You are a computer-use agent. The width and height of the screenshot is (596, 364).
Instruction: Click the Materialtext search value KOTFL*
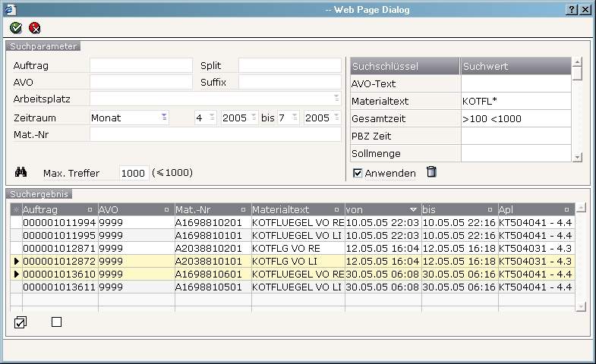pyautogui.click(x=515, y=101)
